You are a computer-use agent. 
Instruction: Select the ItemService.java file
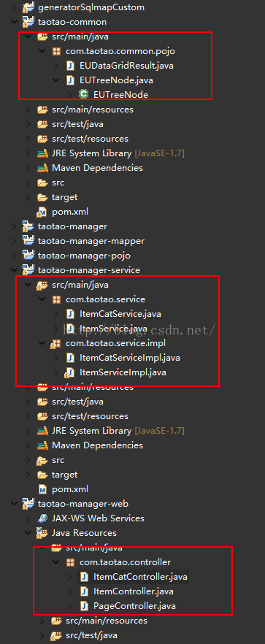(x=113, y=329)
